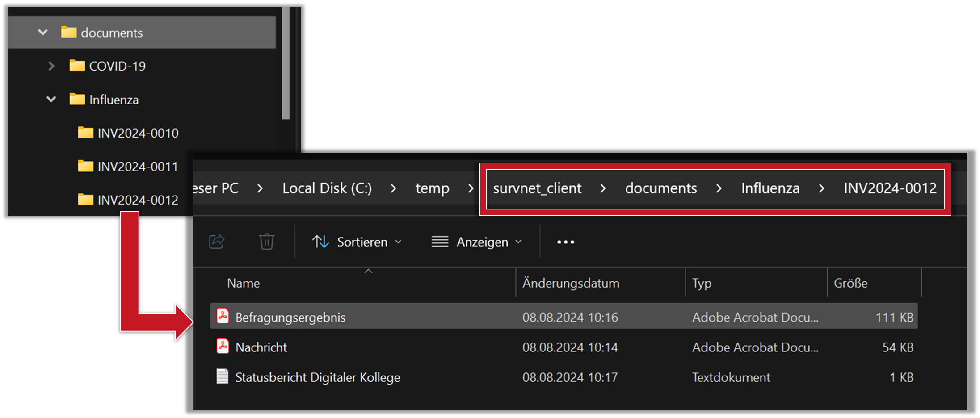The height and width of the screenshot is (418, 980).
Task: Navigate to survnet_client in the breadcrumb
Action: coord(537,188)
